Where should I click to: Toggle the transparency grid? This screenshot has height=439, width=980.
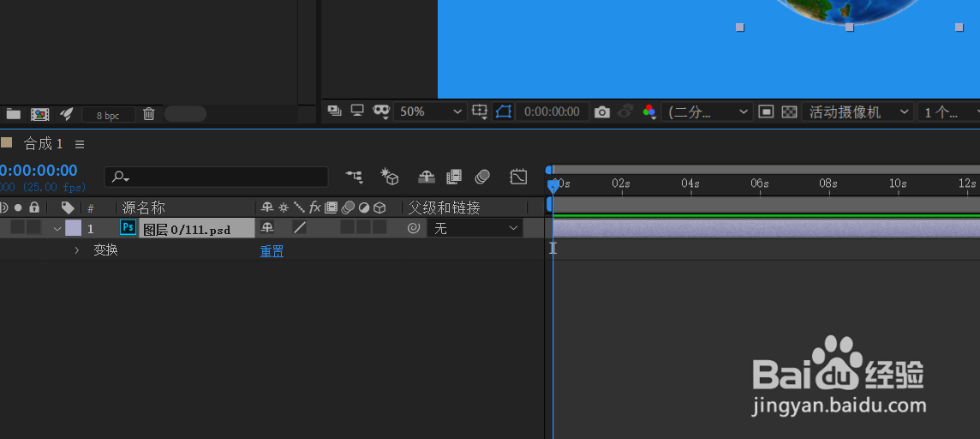[x=790, y=111]
